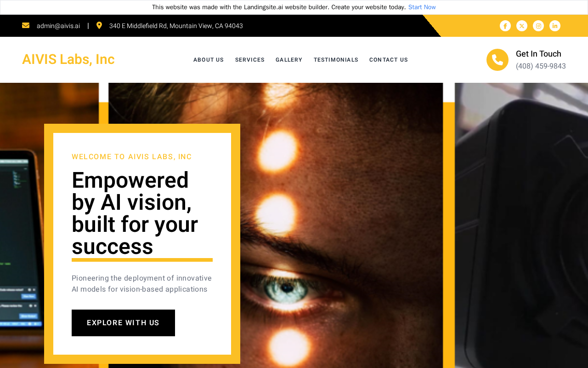Click the admin@aivis.ai email address
Screen dimensions: 588x368
pyautogui.click(x=58, y=26)
